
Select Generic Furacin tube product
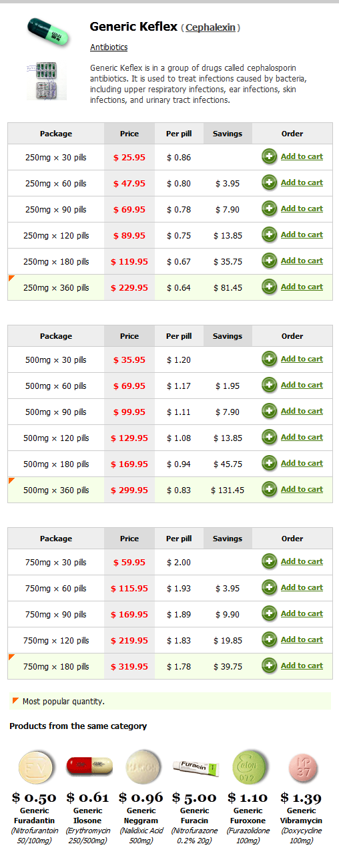(195, 766)
